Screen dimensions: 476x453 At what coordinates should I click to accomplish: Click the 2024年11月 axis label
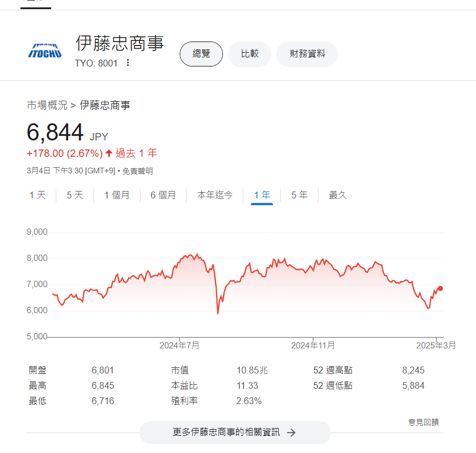[x=313, y=345]
